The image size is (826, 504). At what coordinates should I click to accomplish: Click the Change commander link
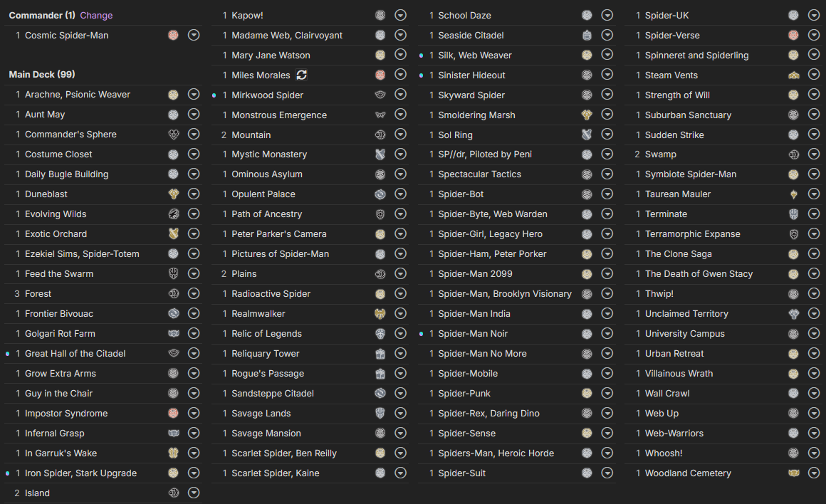[96, 15]
